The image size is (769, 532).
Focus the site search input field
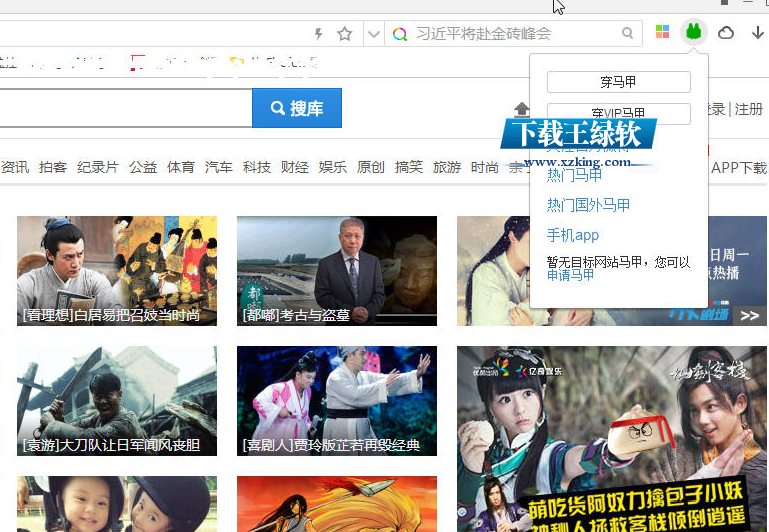pyautogui.click(x=125, y=108)
